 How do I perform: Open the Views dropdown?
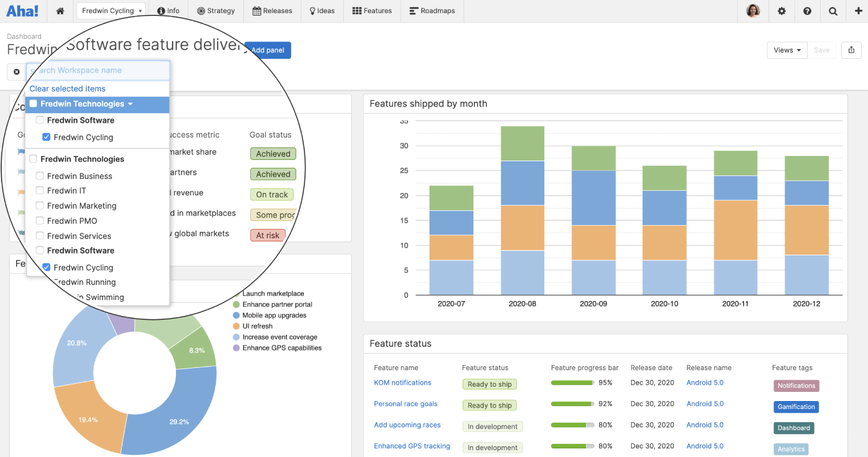(x=787, y=50)
